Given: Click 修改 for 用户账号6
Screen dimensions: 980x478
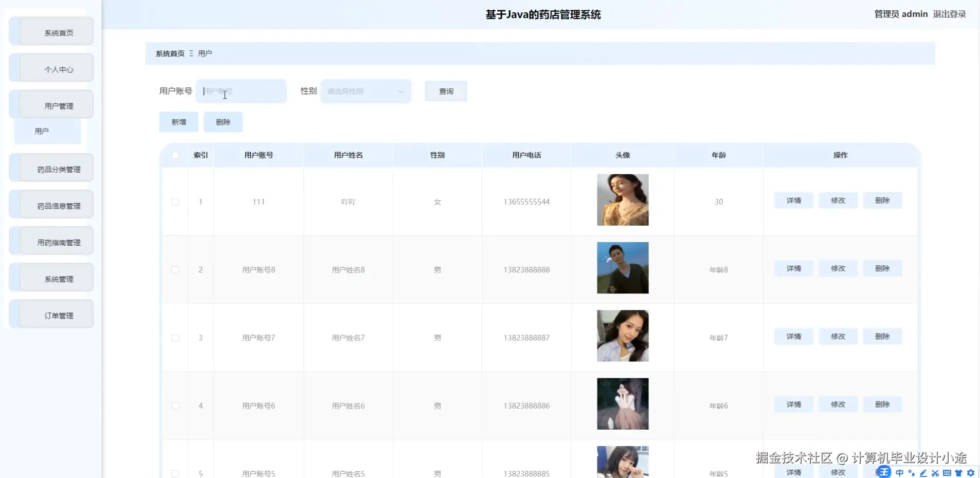Looking at the screenshot, I should click(x=838, y=405).
